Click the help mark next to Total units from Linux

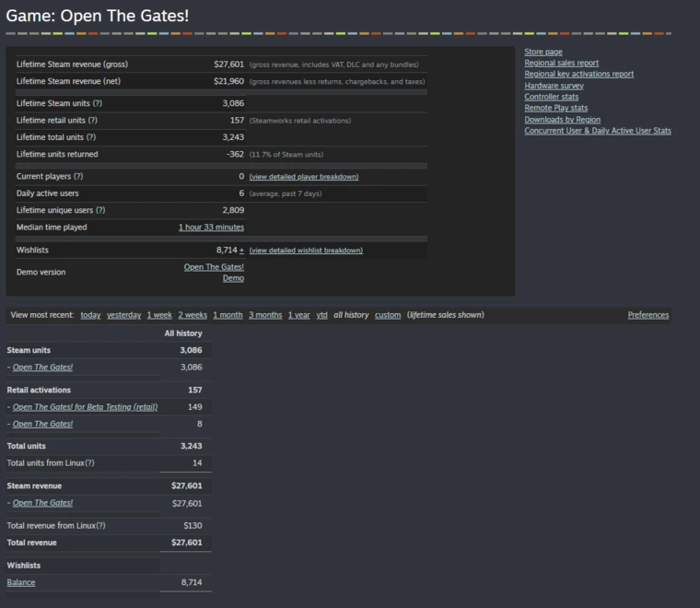pyautogui.click(x=89, y=463)
